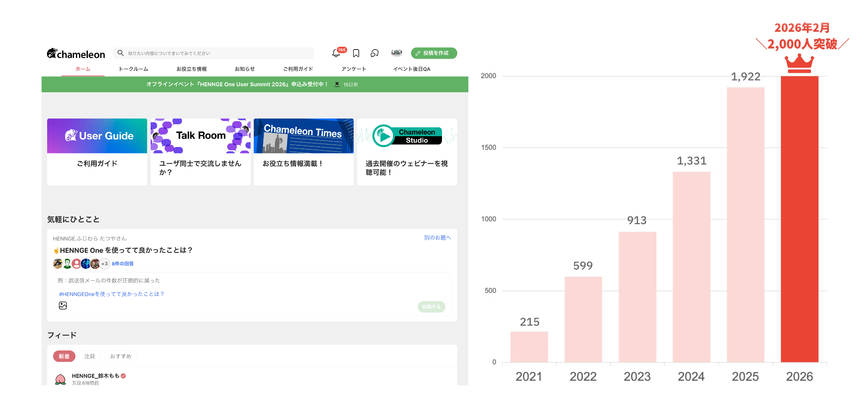Screen dimensions: 868x417
Task: Open the アンケート tab
Action: point(354,69)
